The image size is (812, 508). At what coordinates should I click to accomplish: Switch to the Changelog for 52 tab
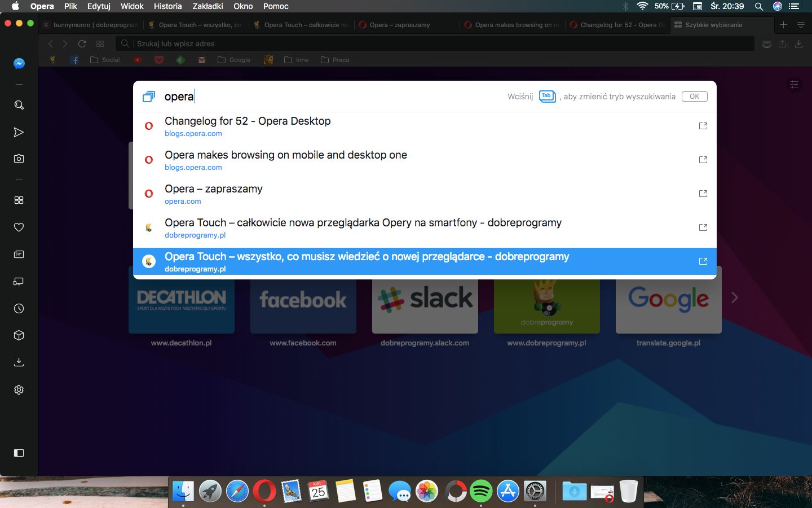pyautogui.click(x=617, y=25)
